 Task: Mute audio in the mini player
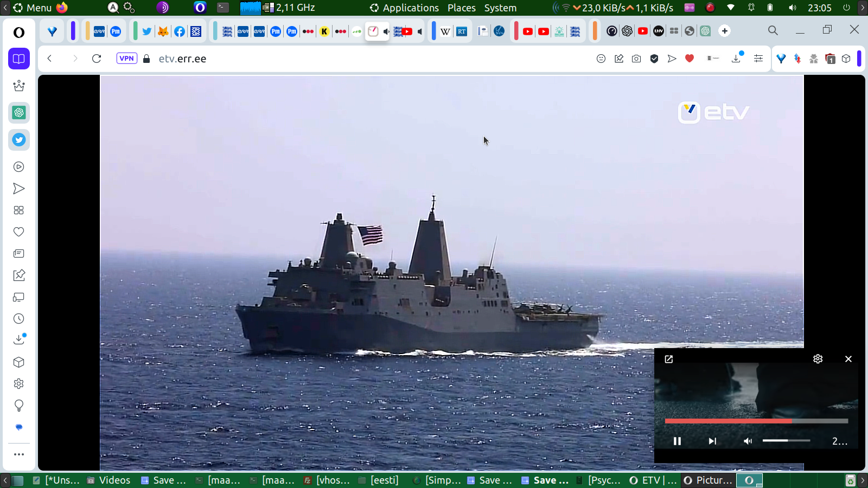point(748,441)
